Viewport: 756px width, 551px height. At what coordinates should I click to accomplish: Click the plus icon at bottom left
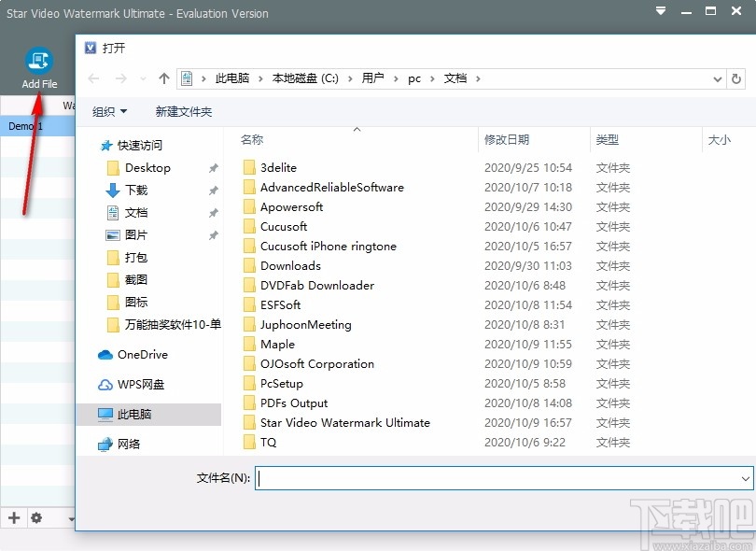click(x=13, y=517)
